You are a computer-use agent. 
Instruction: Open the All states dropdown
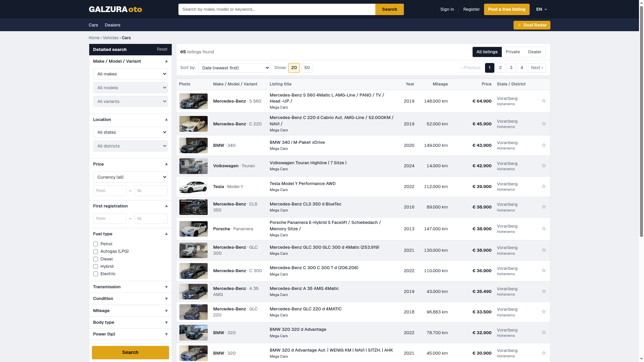click(130, 132)
